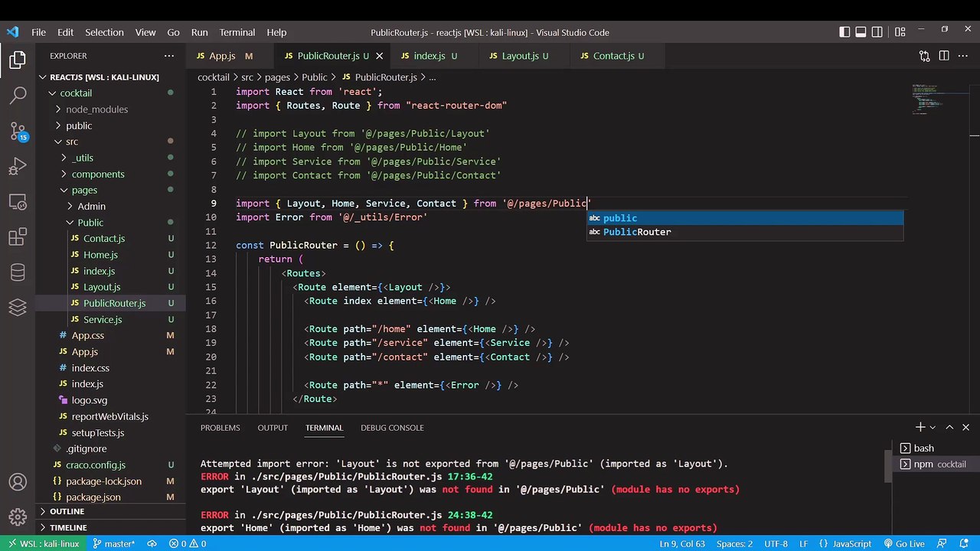The image size is (980, 551).
Task: Maximize the terminal panel size
Action: click(949, 427)
